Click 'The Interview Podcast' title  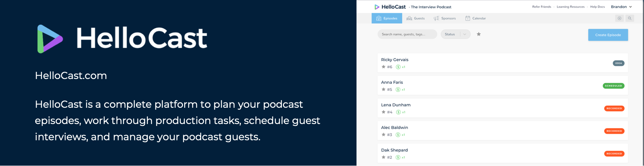point(431,7)
